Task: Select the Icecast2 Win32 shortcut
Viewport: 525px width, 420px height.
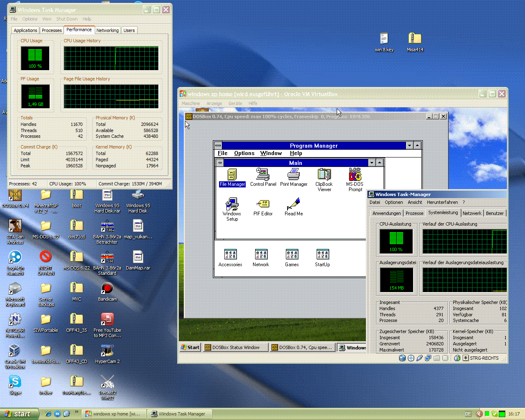Action: point(107,388)
